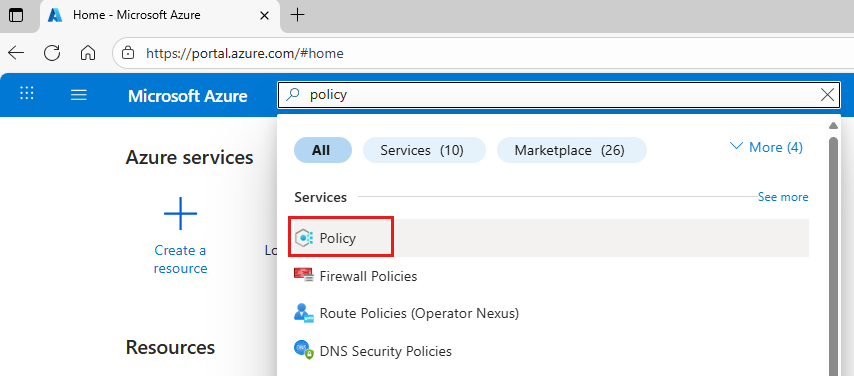
Task: Click the Policy service icon
Action: pos(304,238)
